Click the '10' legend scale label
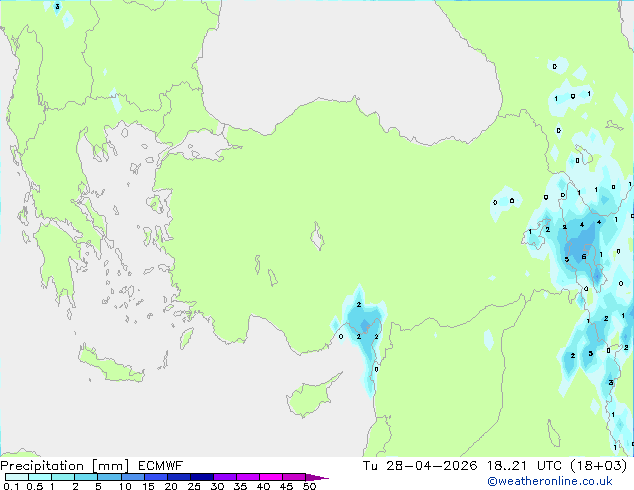Screen dimensions: 634x490 [x=125, y=486]
